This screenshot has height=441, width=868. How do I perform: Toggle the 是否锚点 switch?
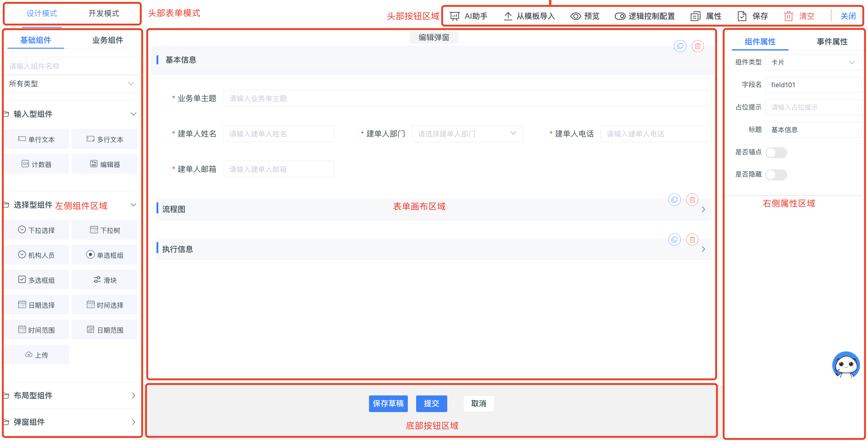click(x=776, y=153)
